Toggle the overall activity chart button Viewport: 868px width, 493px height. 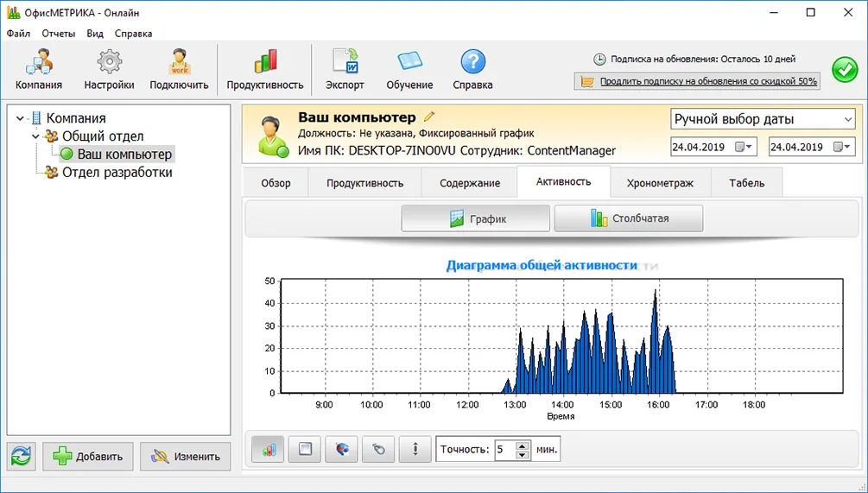tap(269, 449)
